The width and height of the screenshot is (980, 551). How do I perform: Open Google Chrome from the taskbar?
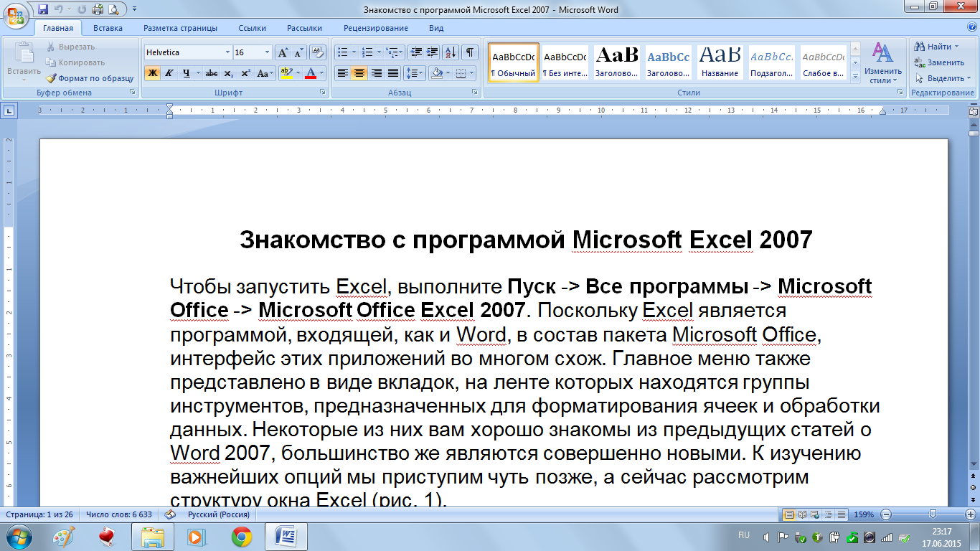pyautogui.click(x=242, y=537)
